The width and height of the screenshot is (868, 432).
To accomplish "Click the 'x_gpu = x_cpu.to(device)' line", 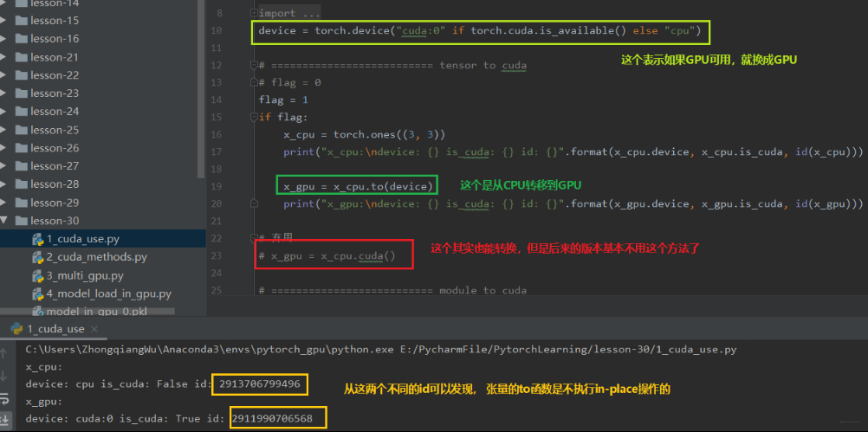I will 358,186.
